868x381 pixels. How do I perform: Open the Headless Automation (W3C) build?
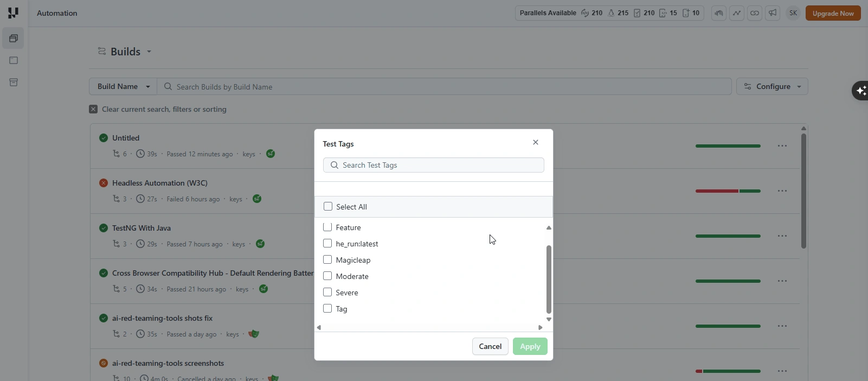160,183
